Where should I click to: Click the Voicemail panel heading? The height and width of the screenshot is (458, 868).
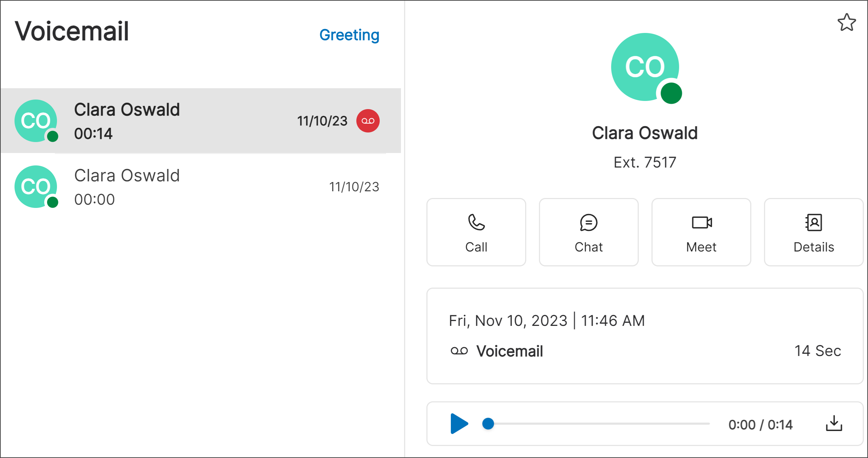pos(71,32)
